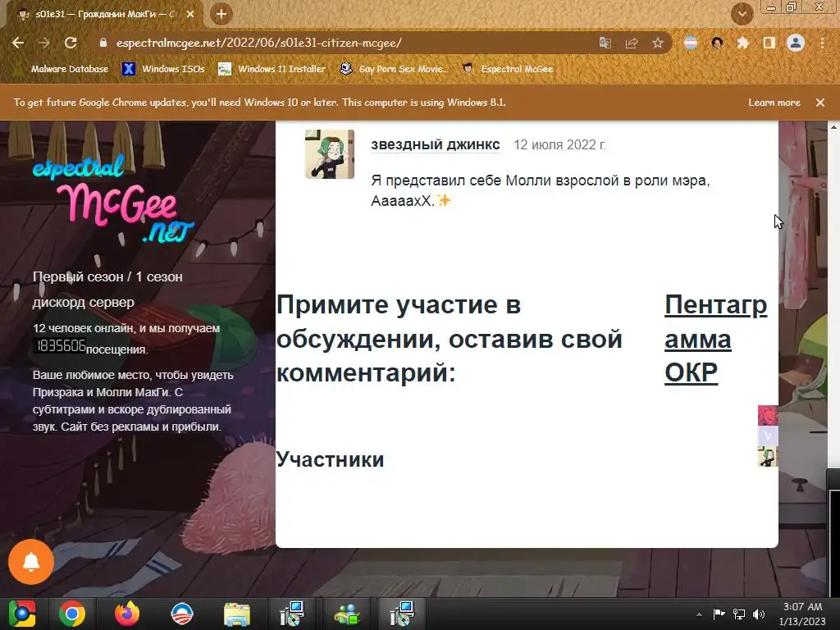Bookmark this page with the star
Screen dimensions: 840x630
pyautogui.click(x=658, y=43)
